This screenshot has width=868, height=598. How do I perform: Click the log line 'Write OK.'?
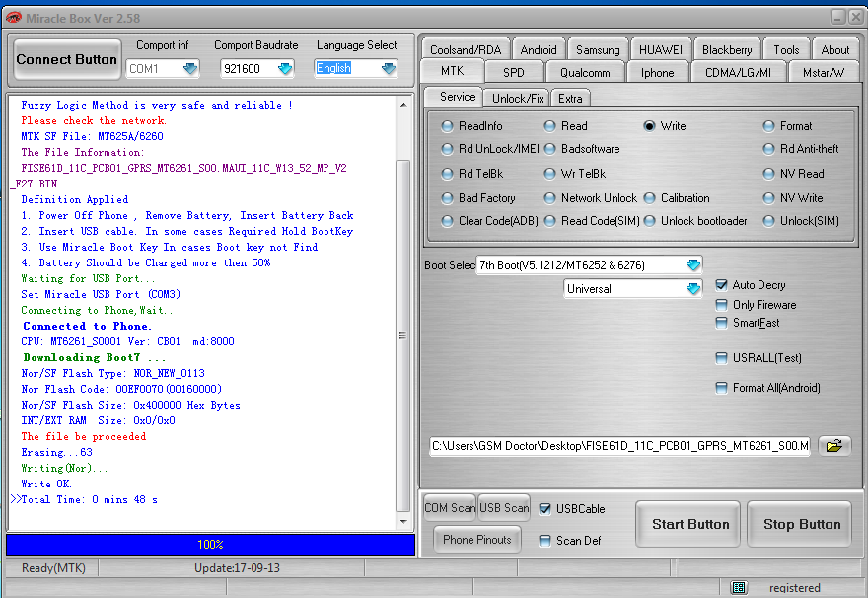46,484
